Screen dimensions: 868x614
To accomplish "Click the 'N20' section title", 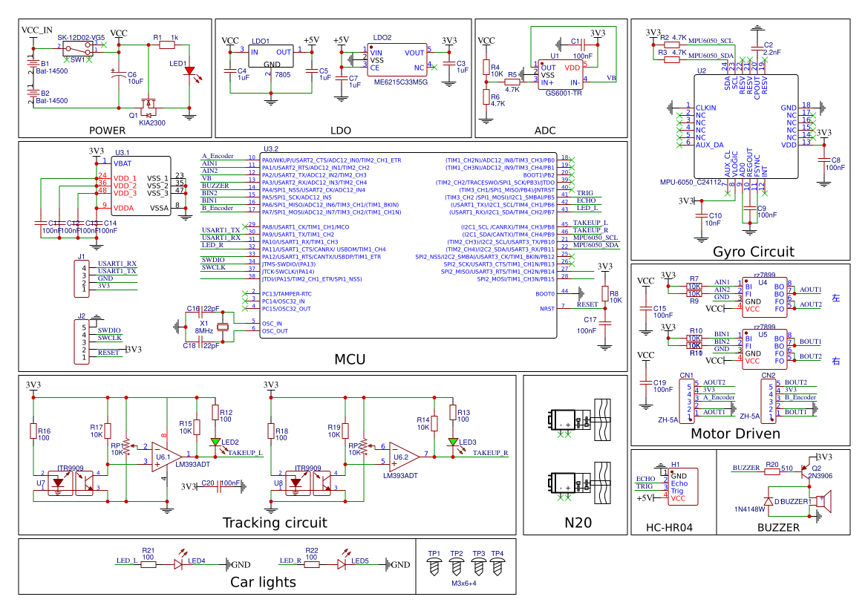I will [578, 523].
